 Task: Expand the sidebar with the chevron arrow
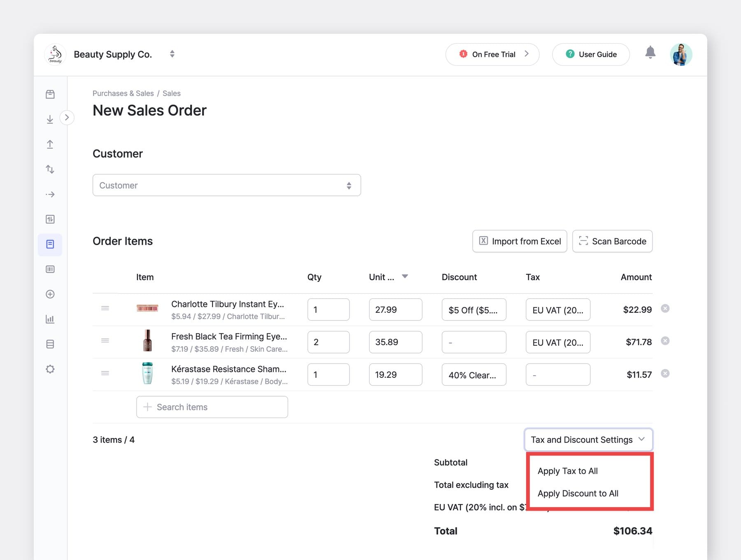pos(67,117)
